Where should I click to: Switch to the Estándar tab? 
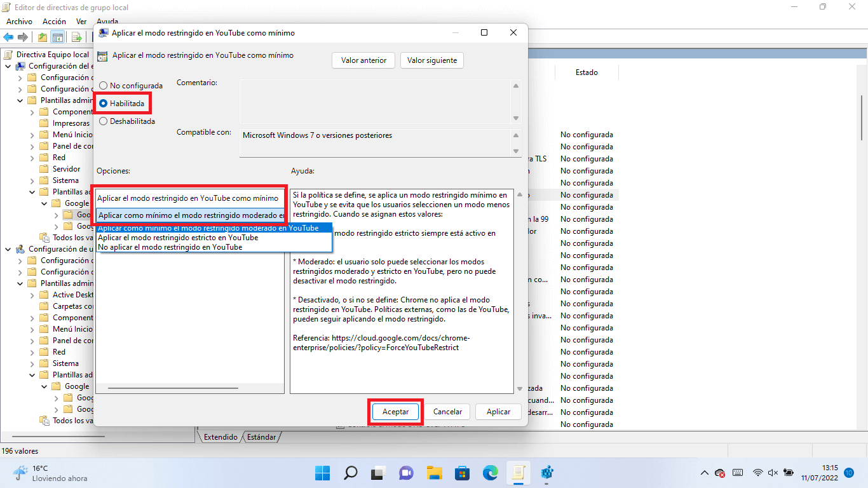[261, 437]
